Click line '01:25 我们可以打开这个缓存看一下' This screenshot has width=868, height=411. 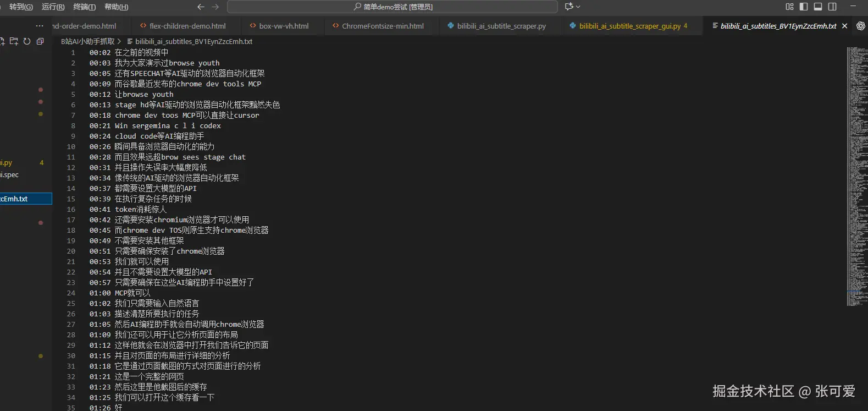[x=152, y=397]
